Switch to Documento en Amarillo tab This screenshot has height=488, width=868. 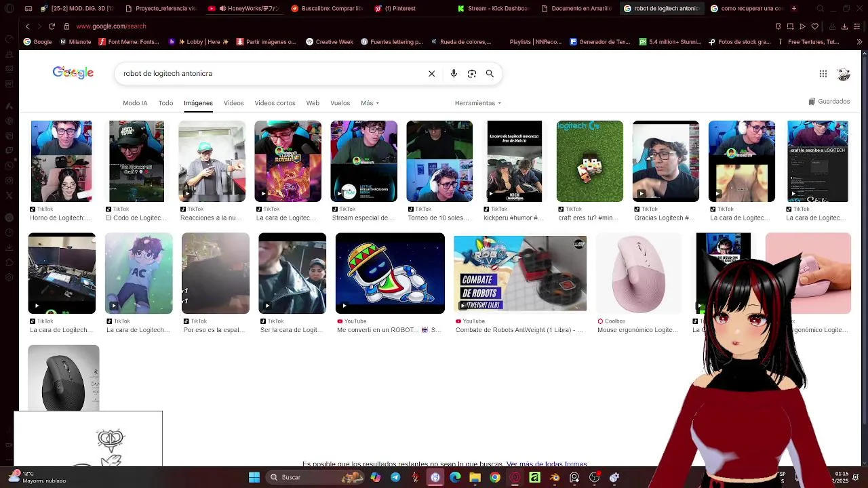click(576, 9)
